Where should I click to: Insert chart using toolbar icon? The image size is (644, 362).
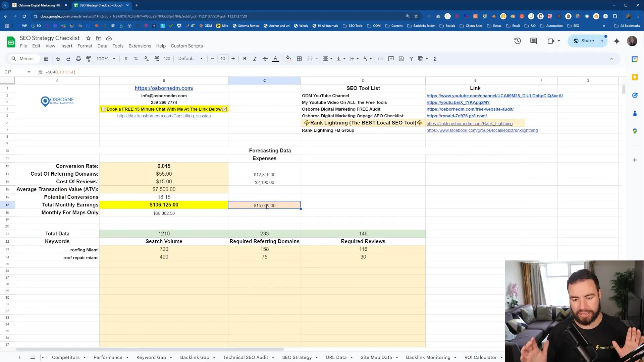pos(401,59)
